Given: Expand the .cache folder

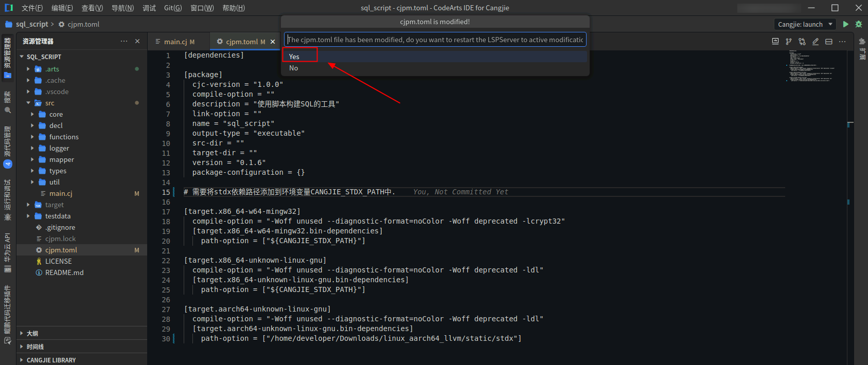Looking at the screenshot, I should (x=28, y=80).
